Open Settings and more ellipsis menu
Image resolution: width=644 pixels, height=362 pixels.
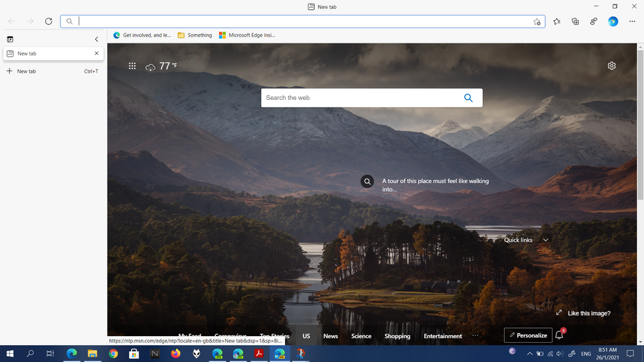632,21
